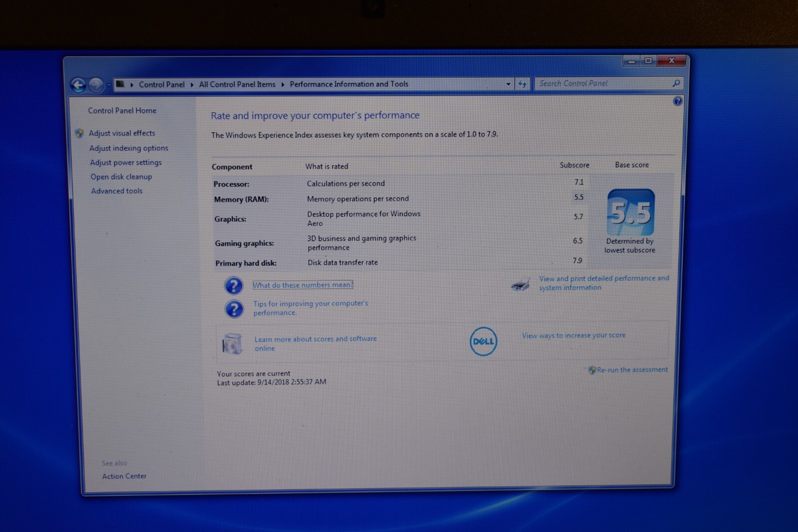The height and width of the screenshot is (532, 798).
Task: Click 'Calculations per second' text
Action: point(346,183)
